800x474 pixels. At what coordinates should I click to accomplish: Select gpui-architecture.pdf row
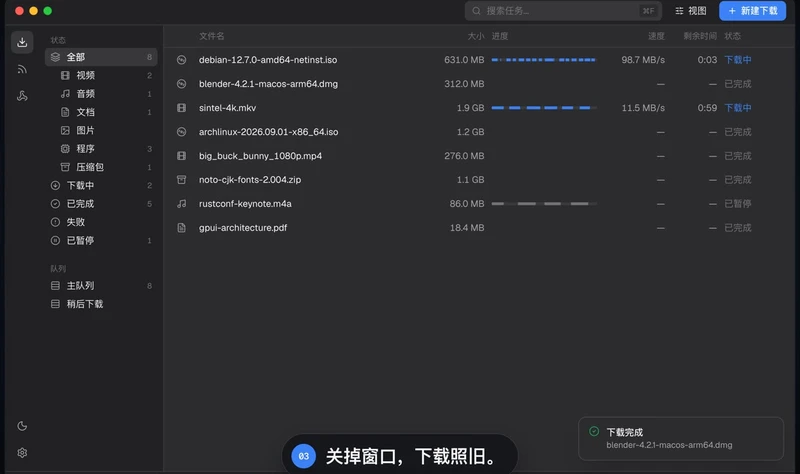pos(479,228)
